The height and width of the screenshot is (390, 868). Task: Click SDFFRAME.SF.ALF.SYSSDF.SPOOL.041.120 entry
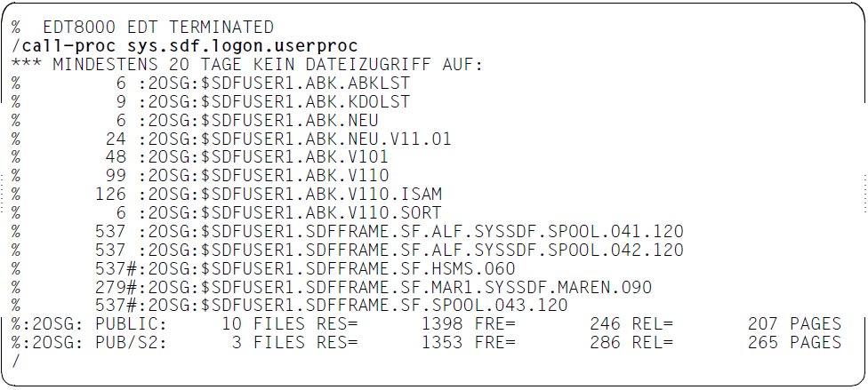[x=348, y=231]
